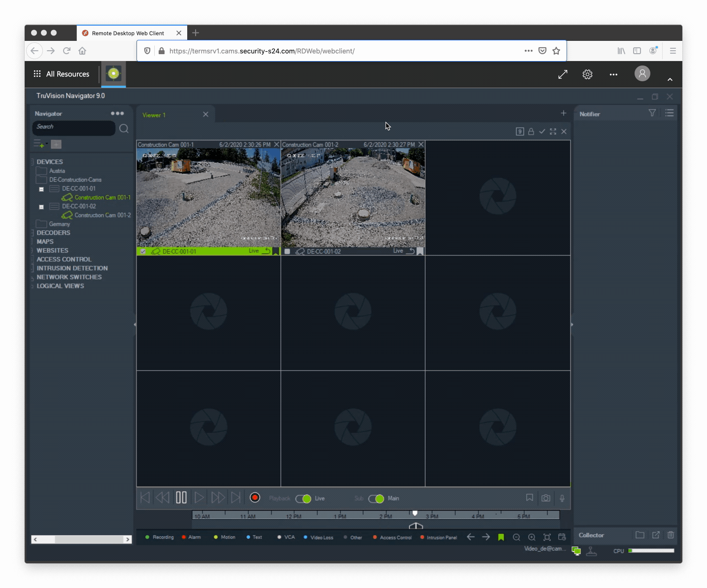Start recording with the red record button
Screen dimensions: 707x588
[255, 497]
